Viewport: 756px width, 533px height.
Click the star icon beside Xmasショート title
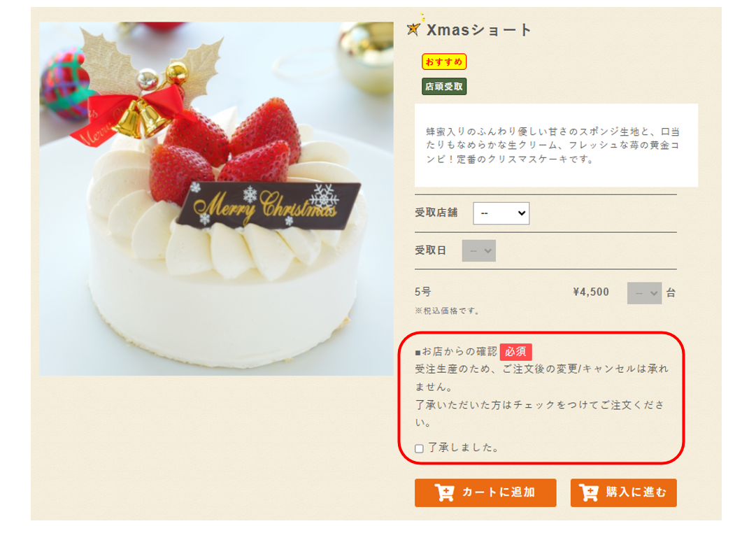(x=414, y=27)
